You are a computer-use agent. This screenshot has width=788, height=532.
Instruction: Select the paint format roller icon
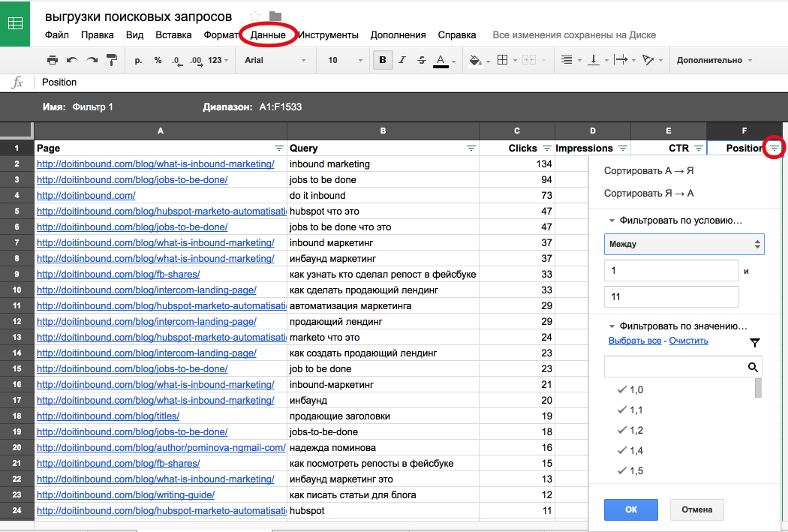point(112,60)
